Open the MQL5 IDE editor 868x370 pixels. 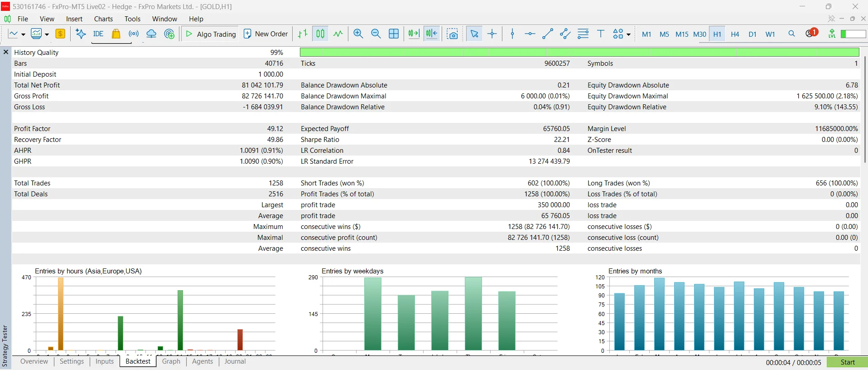pyautogui.click(x=98, y=34)
